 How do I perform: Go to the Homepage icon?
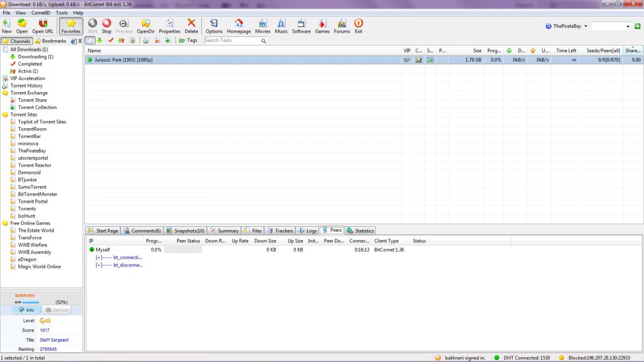pos(239,26)
